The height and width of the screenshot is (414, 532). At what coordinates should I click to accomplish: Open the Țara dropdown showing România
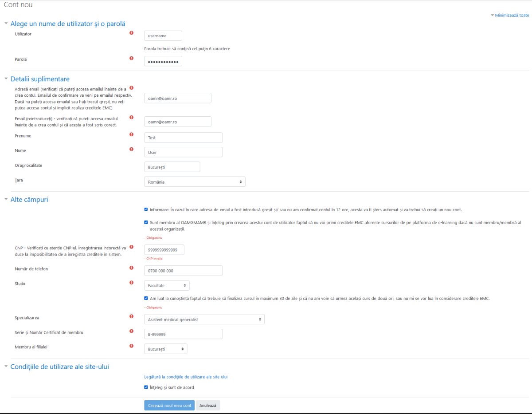click(195, 182)
